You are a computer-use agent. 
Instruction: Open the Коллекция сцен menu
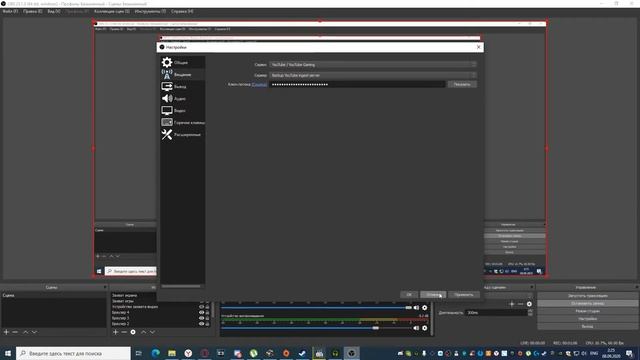tap(111, 11)
